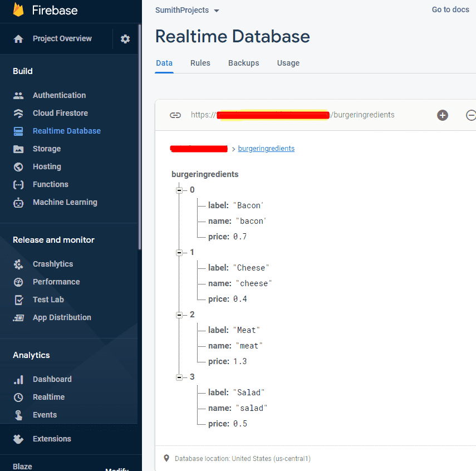The image size is (476, 471).
Task: Open Cloud Firestore from the sidebar
Action: [61, 113]
